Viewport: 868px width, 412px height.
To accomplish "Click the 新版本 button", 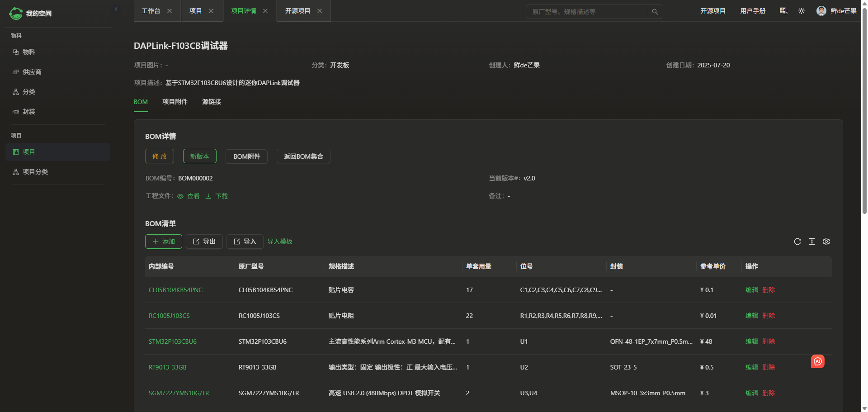I will [199, 156].
